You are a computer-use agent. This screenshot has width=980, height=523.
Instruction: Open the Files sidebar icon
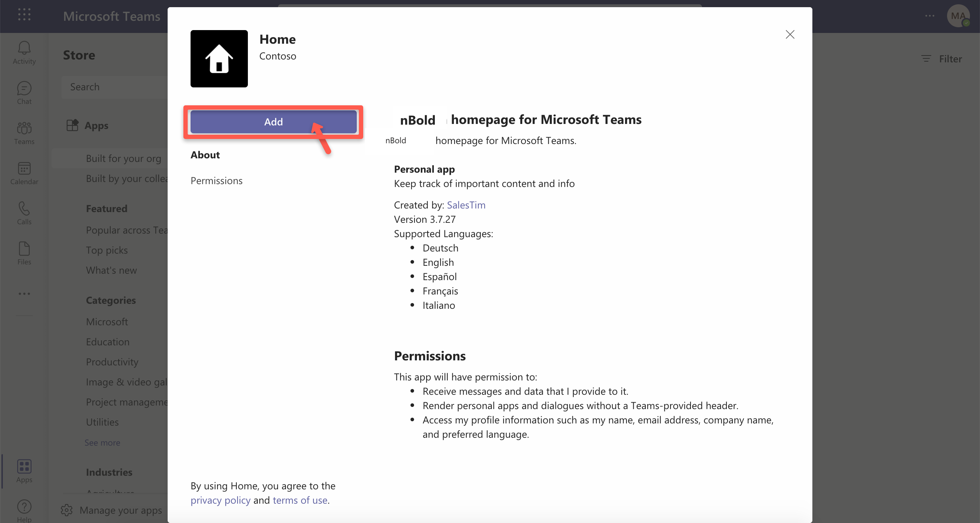pyautogui.click(x=24, y=253)
